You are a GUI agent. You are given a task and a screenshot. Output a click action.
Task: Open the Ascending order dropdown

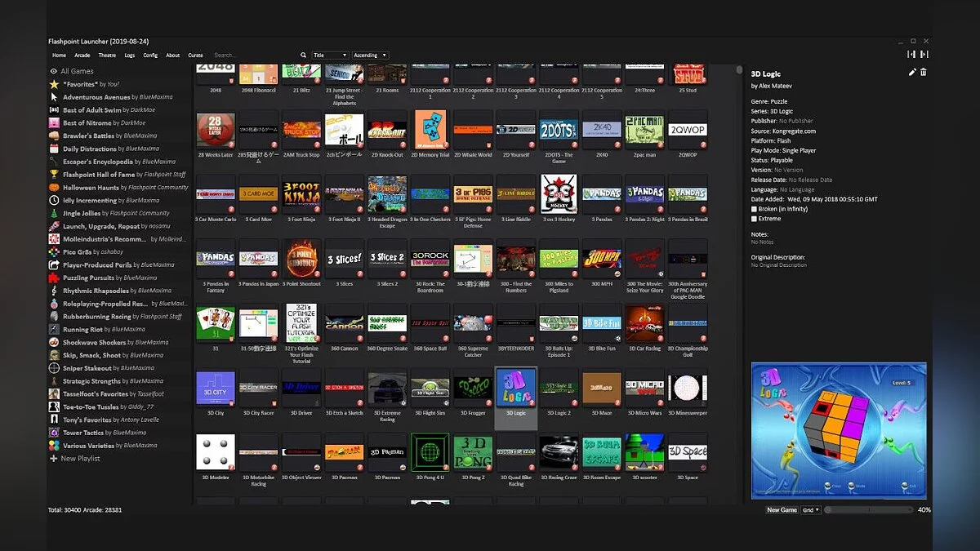coord(370,56)
